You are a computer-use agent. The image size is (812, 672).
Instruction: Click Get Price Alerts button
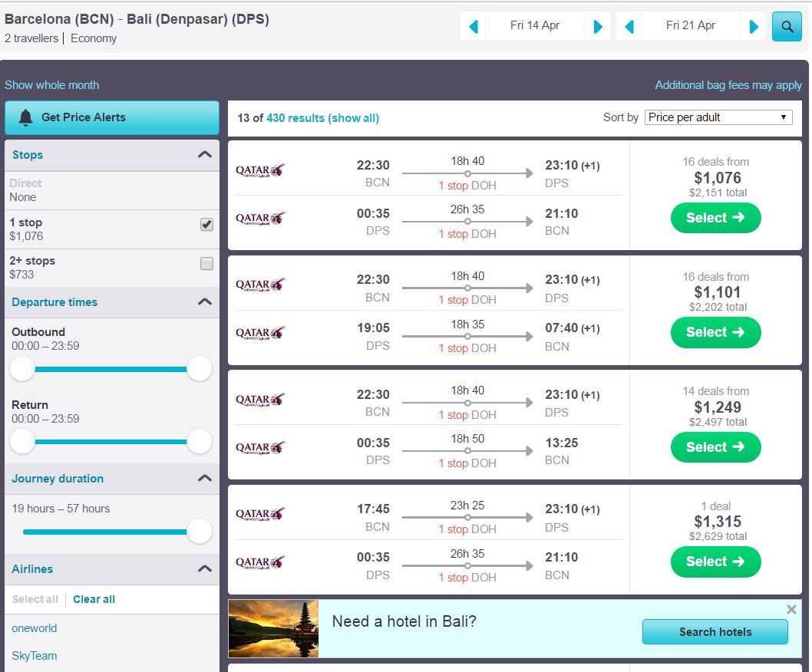[112, 117]
